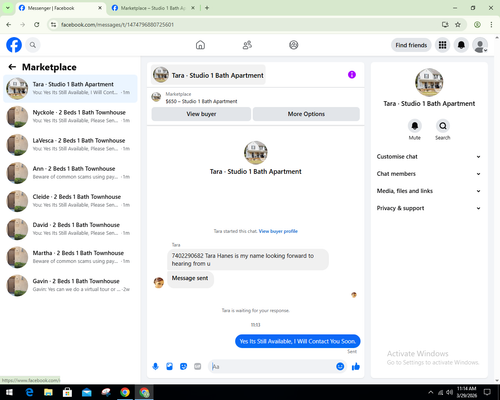Expand Media, files and links section

pyautogui.click(x=429, y=191)
